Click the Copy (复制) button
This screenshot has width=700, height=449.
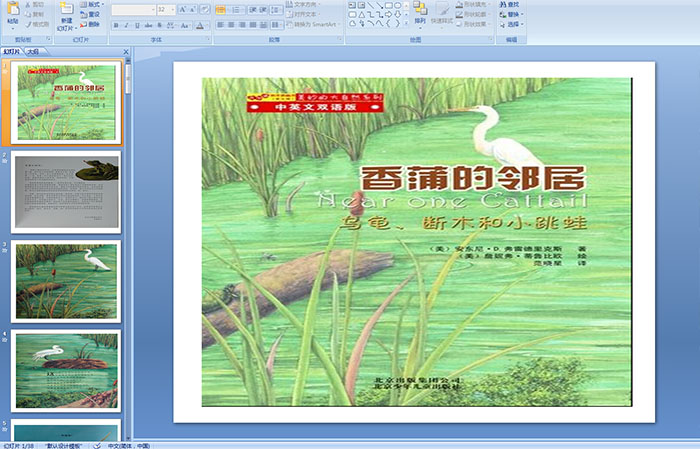35,14
